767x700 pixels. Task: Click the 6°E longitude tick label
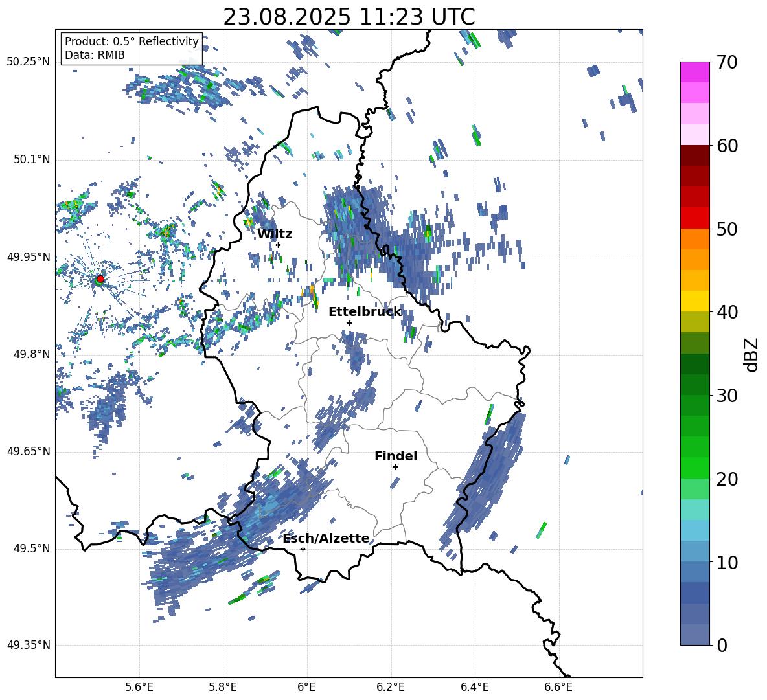(307, 687)
